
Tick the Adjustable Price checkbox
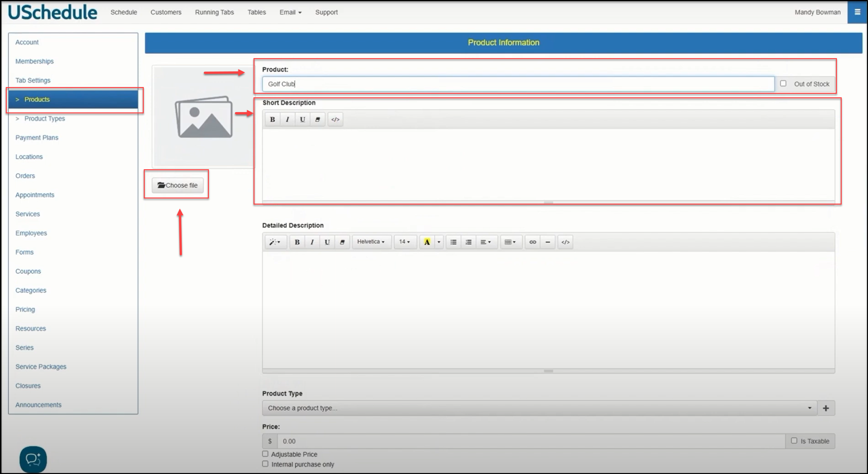pyautogui.click(x=265, y=454)
